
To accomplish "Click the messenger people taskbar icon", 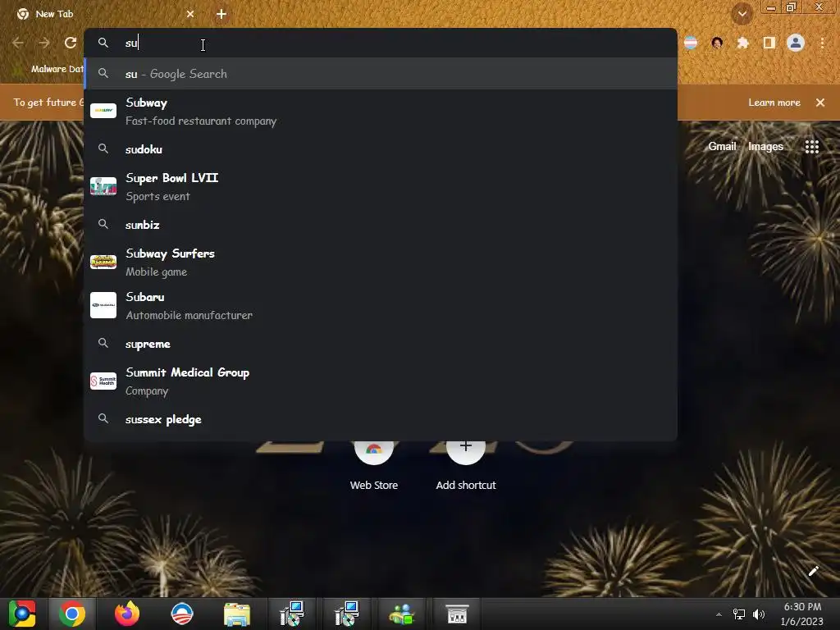I will [x=402, y=614].
